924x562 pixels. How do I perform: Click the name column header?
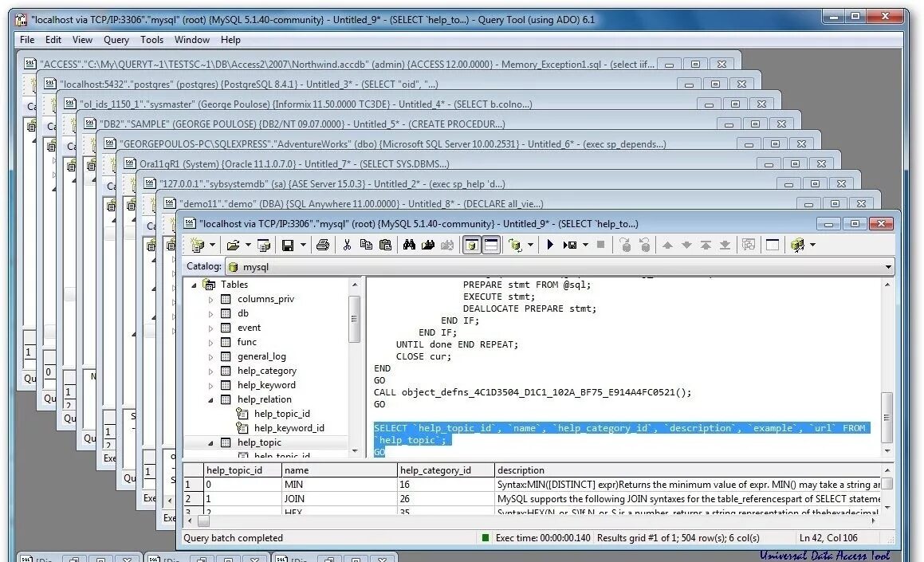click(x=340, y=470)
